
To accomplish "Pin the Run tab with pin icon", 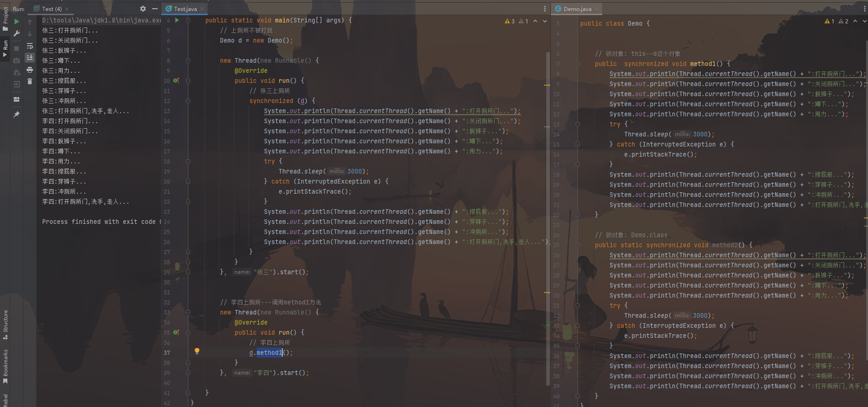I will pos(16,114).
